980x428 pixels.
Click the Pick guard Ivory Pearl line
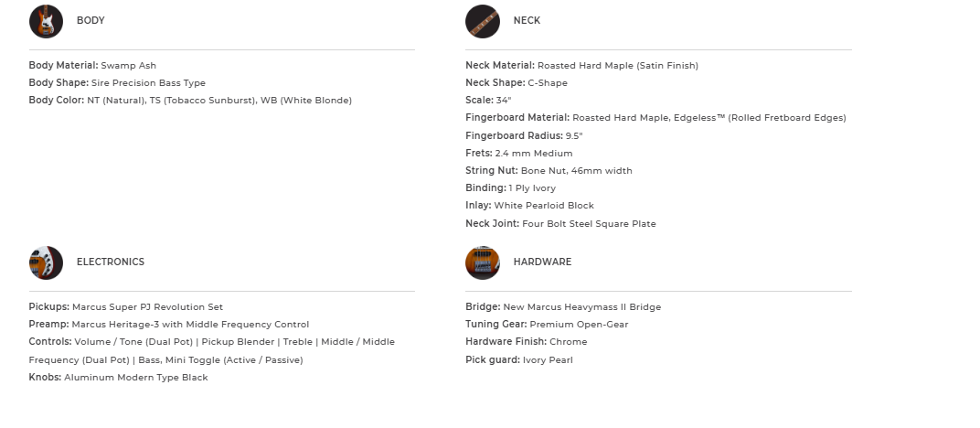click(x=519, y=360)
